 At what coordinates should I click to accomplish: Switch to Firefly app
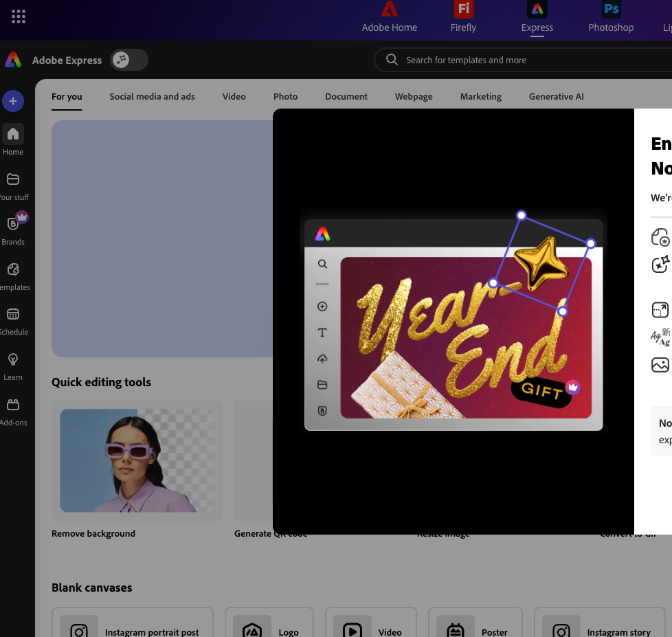pos(463,17)
